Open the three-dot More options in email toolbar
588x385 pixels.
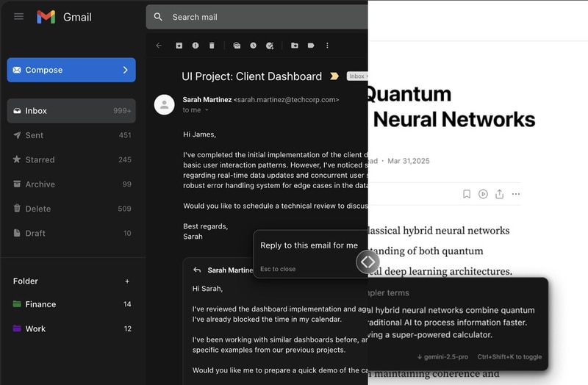[x=327, y=46]
